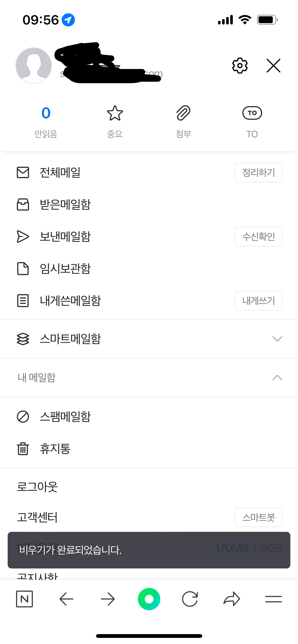Tap the 로그아웃 logout link
This screenshot has width=298, height=644.
click(x=37, y=487)
